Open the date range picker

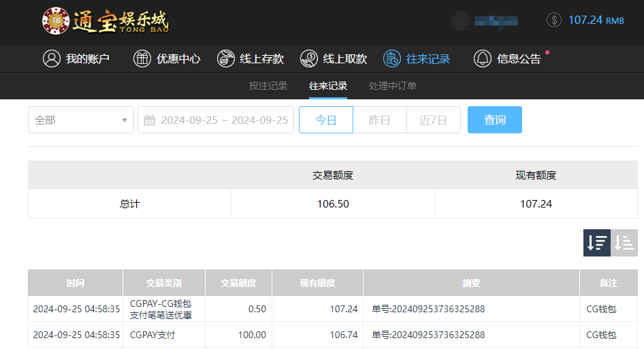click(x=223, y=120)
